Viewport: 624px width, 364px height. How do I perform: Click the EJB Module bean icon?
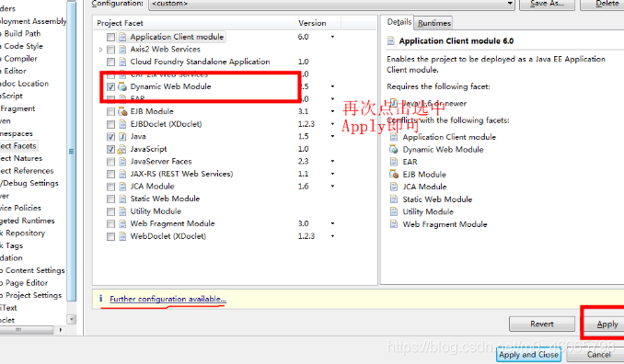point(122,111)
